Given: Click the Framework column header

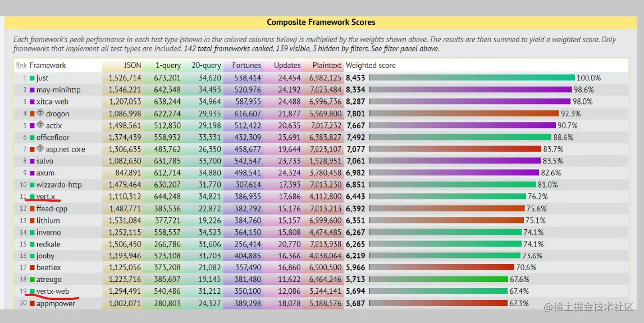Looking at the screenshot, I should pyautogui.click(x=48, y=65).
